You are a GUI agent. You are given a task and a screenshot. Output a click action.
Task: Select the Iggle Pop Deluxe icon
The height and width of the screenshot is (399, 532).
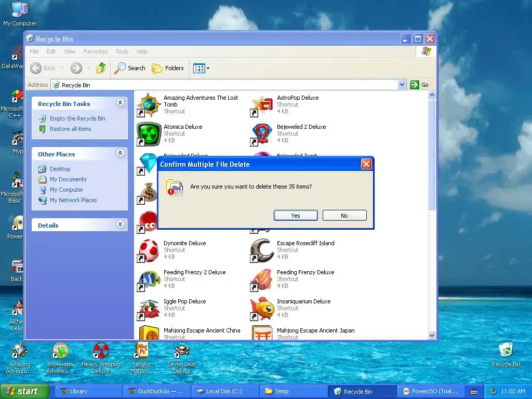click(149, 309)
